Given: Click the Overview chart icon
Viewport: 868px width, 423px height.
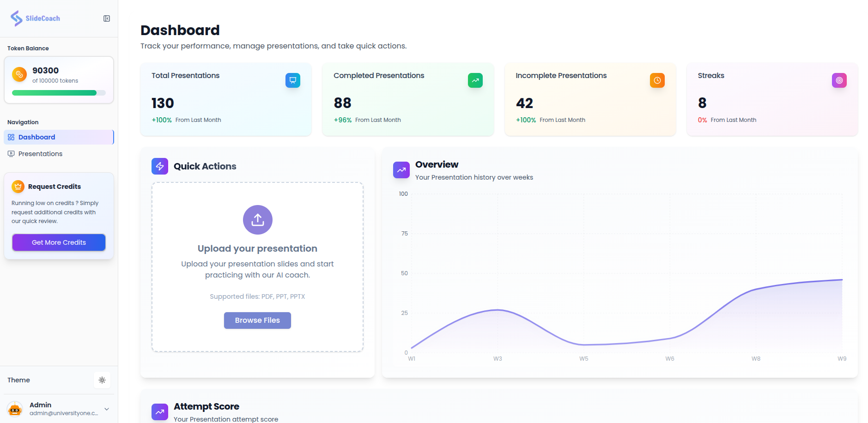Looking at the screenshot, I should pos(401,170).
